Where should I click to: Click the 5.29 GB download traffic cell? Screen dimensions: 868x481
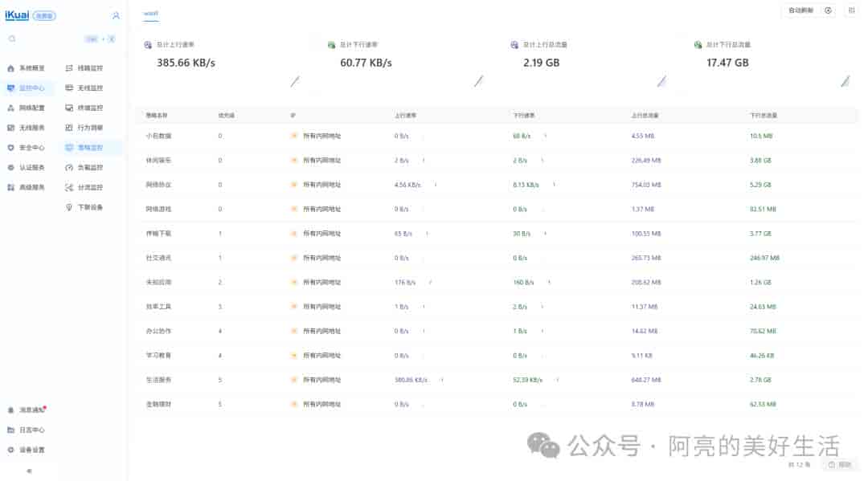pyautogui.click(x=760, y=185)
